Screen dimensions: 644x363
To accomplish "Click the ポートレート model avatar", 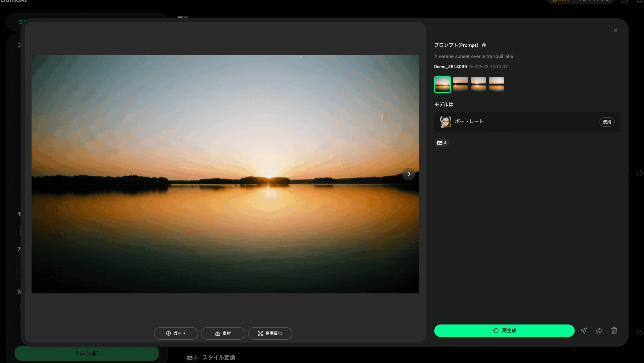I will point(445,122).
